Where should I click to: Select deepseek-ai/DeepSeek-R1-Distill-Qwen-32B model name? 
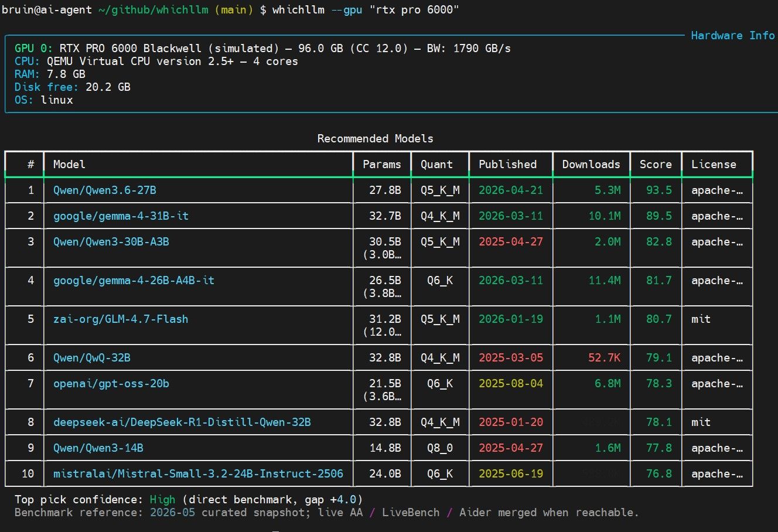click(182, 422)
